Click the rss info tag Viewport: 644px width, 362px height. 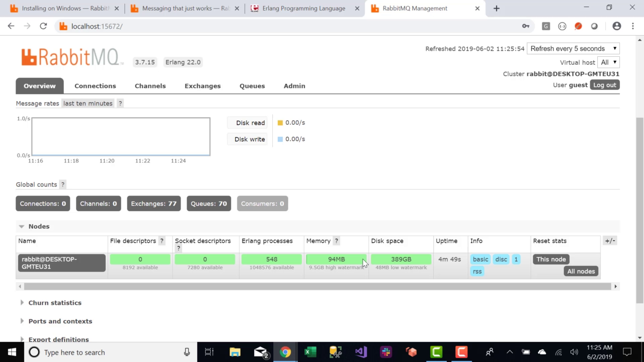pos(477,271)
